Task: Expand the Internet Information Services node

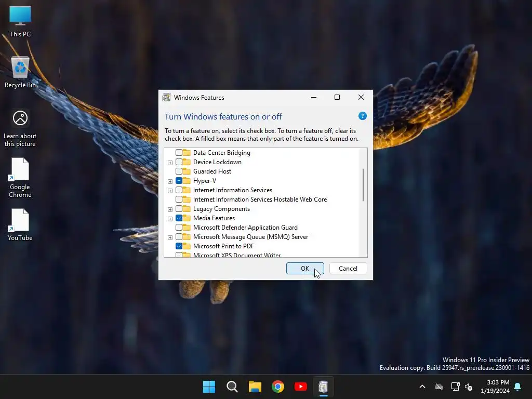Action: pos(170,191)
